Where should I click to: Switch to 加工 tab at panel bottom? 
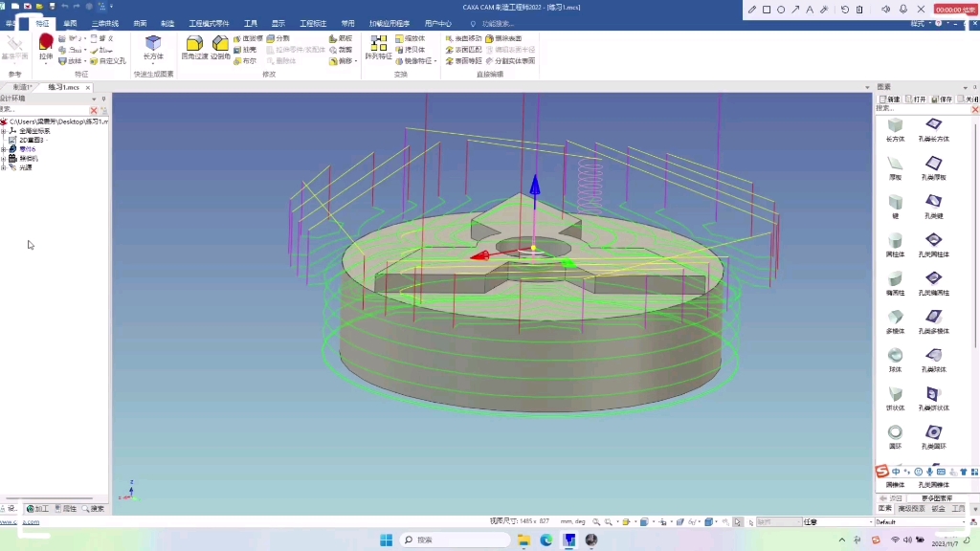pos(37,509)
